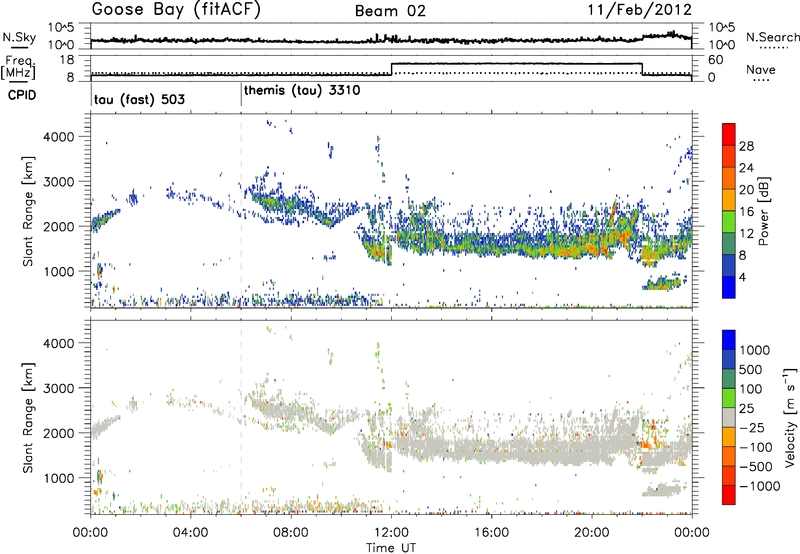
Task: Click the 04:00 time axis tick label
Action: [190, 533]
